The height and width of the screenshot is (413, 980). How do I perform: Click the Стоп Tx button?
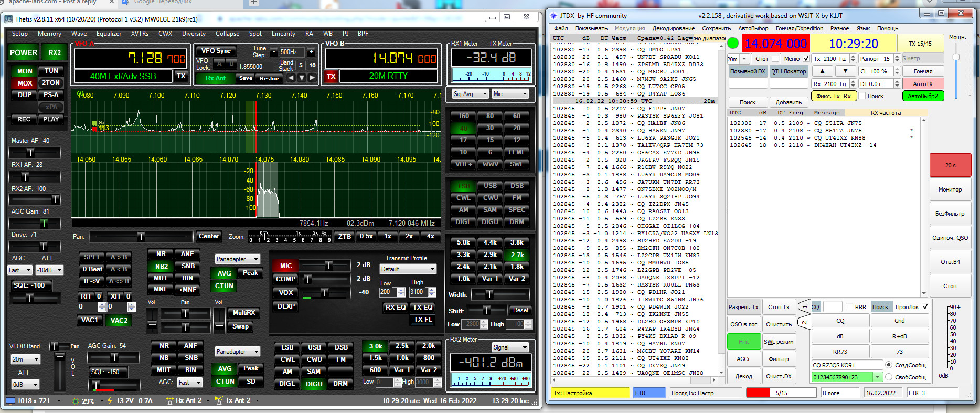pos(779,307)
